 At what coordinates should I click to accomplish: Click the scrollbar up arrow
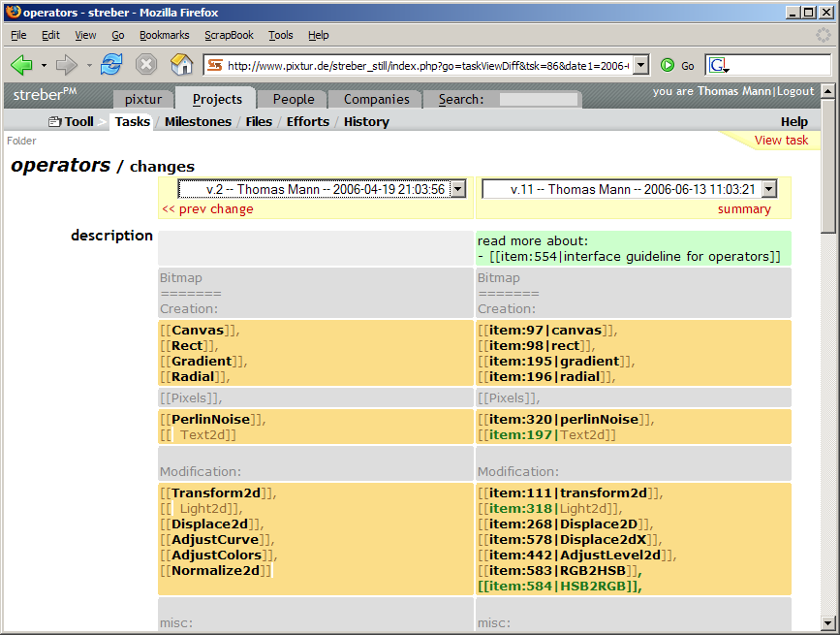click(827, 90)
